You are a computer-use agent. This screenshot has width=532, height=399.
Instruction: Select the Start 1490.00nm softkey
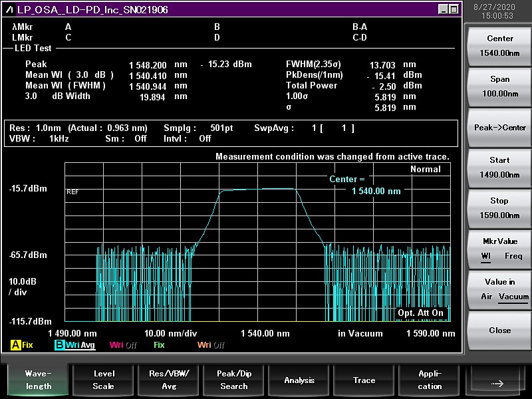tap(499, 167)
